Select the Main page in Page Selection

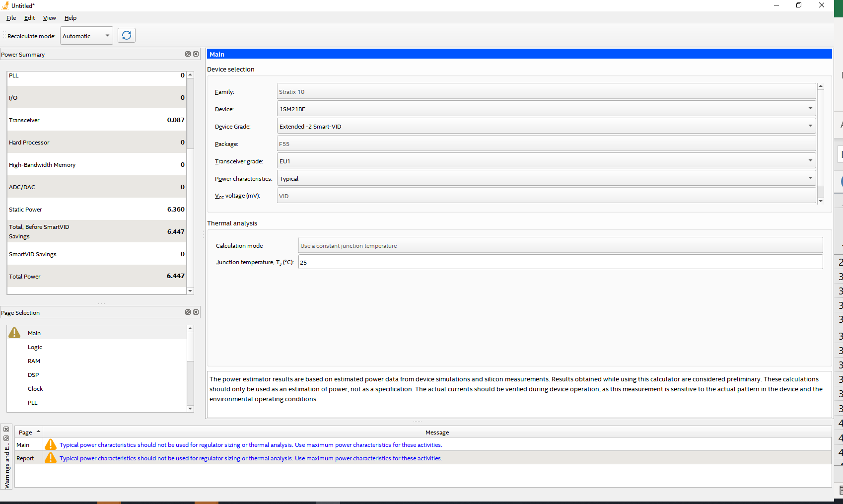[x=97, y=333]
